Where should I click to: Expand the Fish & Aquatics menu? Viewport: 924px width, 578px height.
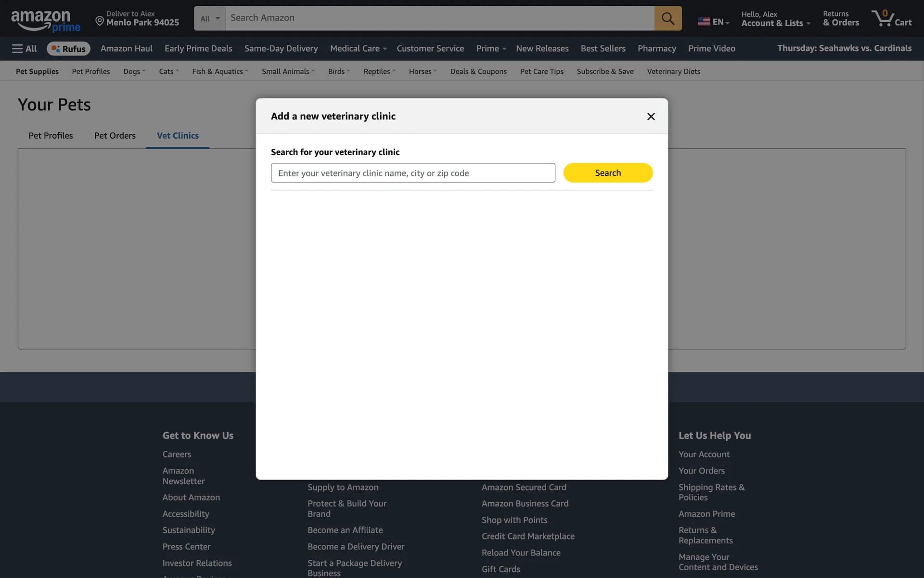point(219,71)
